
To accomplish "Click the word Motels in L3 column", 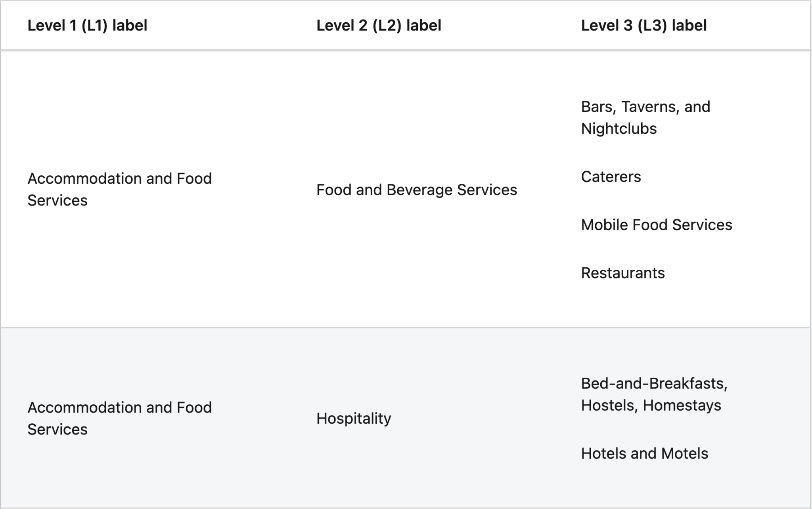I will (x=685, y=453).
